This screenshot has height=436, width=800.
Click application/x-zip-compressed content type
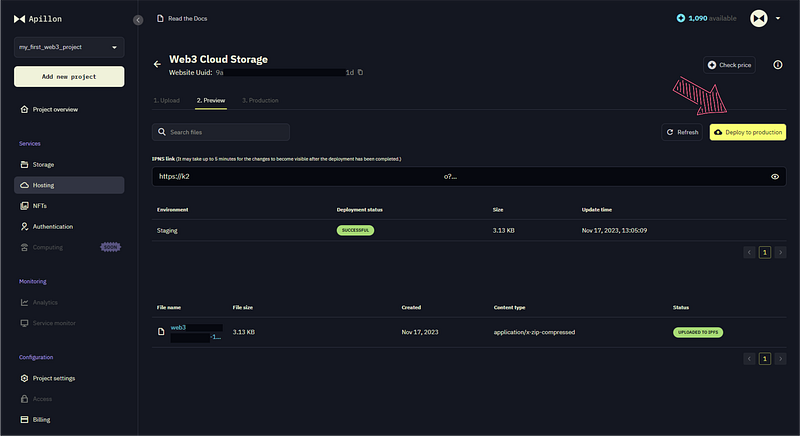point(534,332)
